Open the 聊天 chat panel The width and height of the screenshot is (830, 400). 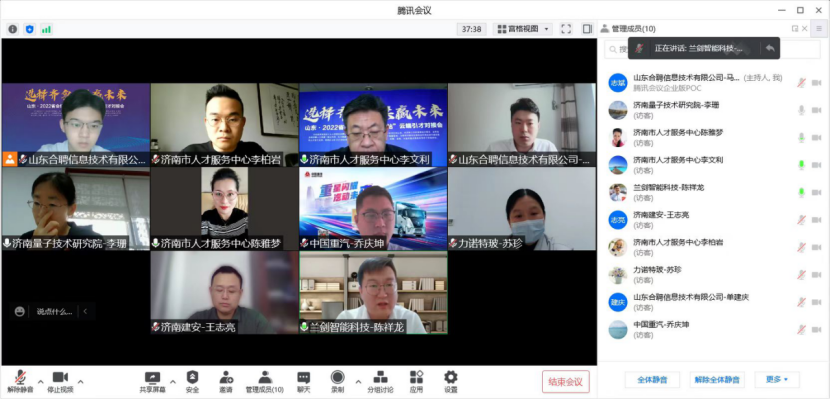point(303,381)
